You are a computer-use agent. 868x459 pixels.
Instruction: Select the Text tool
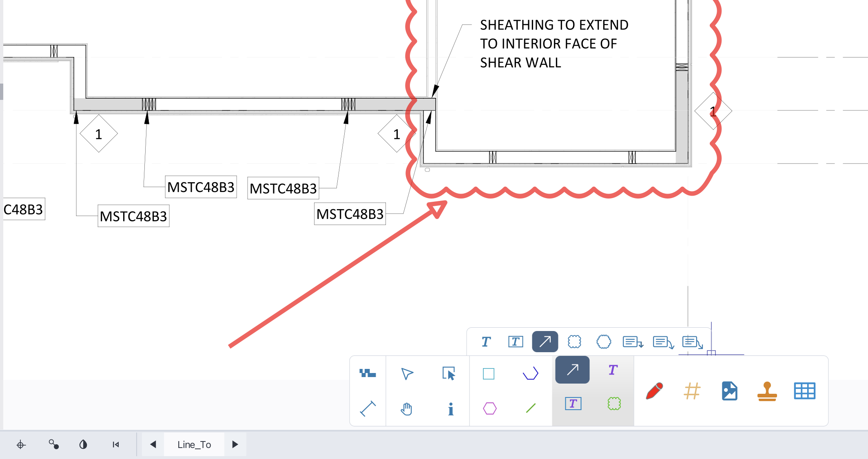pos(613,370)
